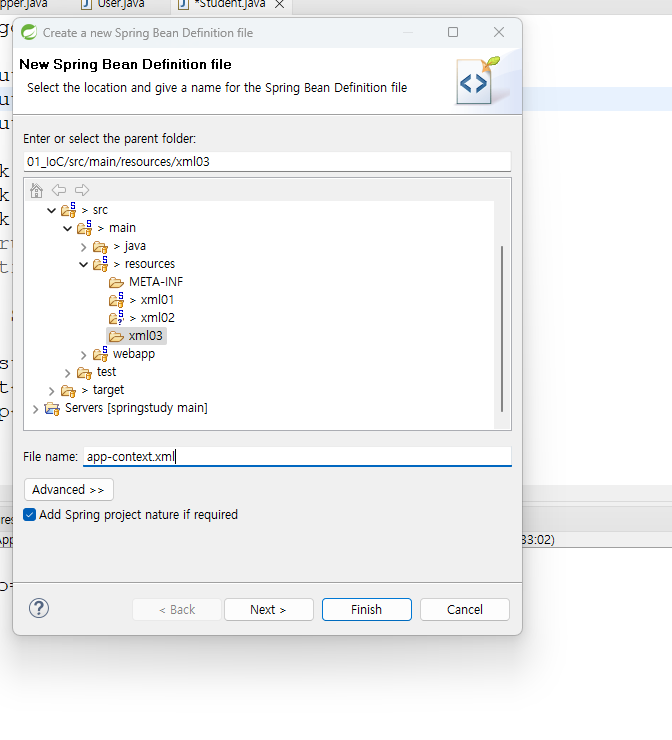Select the test tree item label
The height and width of the screenshot is (740, 672).
coord(106,372)
